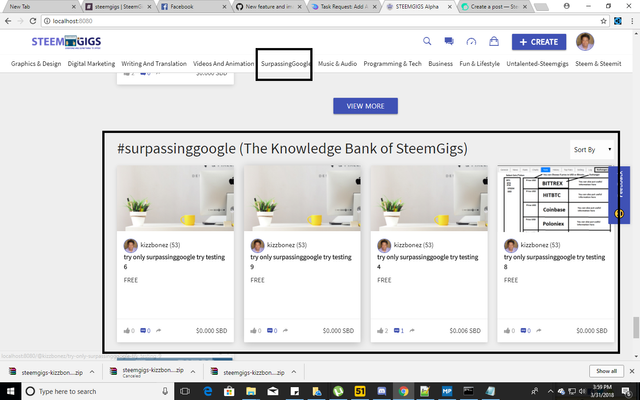The width and height of the screenshot is (640, 400).
Task: Click the + CREATE button
Action: point(539,42)
